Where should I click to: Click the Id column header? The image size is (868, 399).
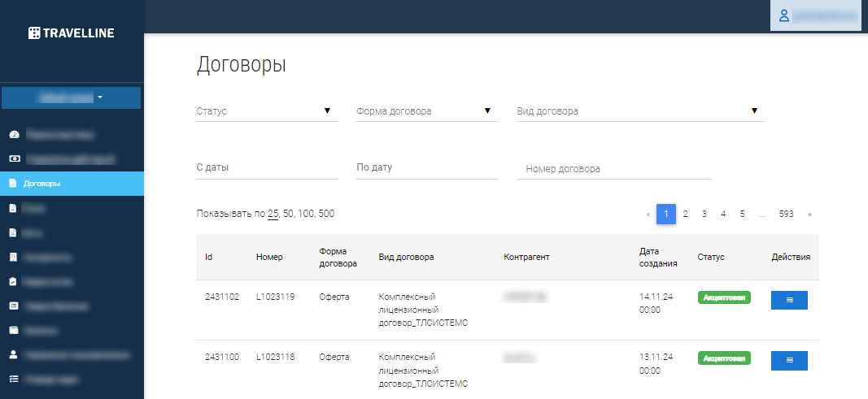209,257
